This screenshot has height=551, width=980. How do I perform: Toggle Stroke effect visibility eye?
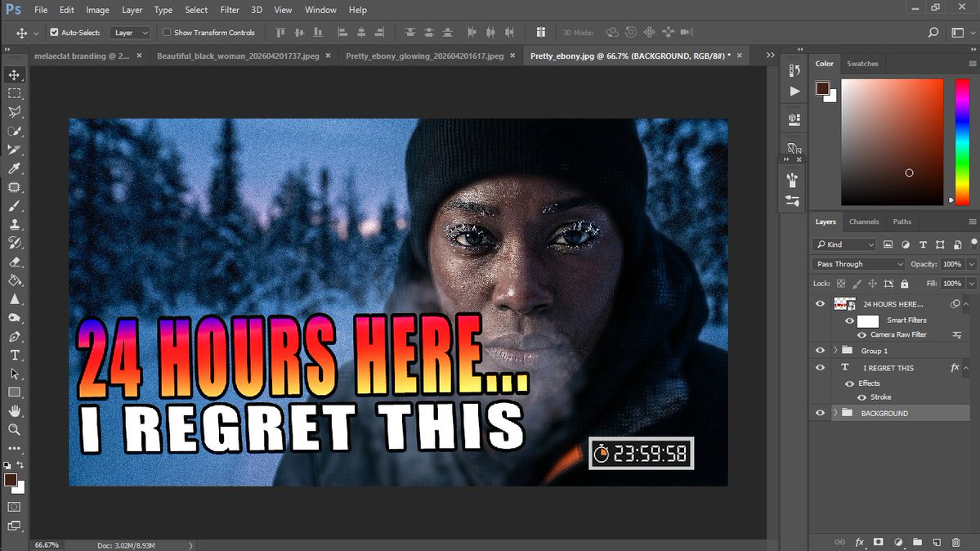pos(861,397)
